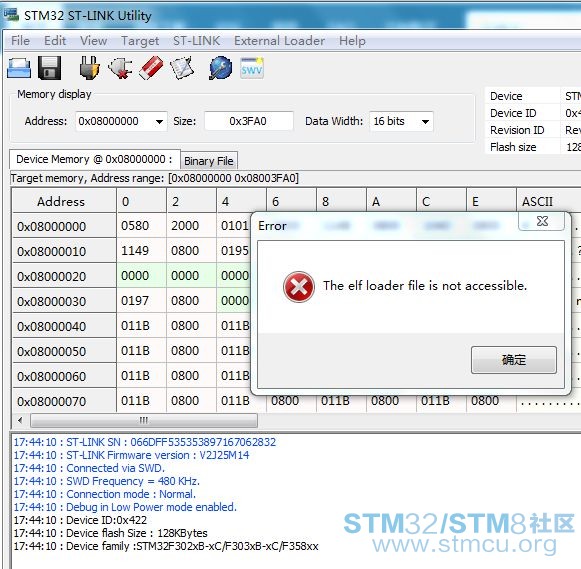This screenshot has width=581, height=569.
Task: Open the Edit menu
Action: [55, 40]
